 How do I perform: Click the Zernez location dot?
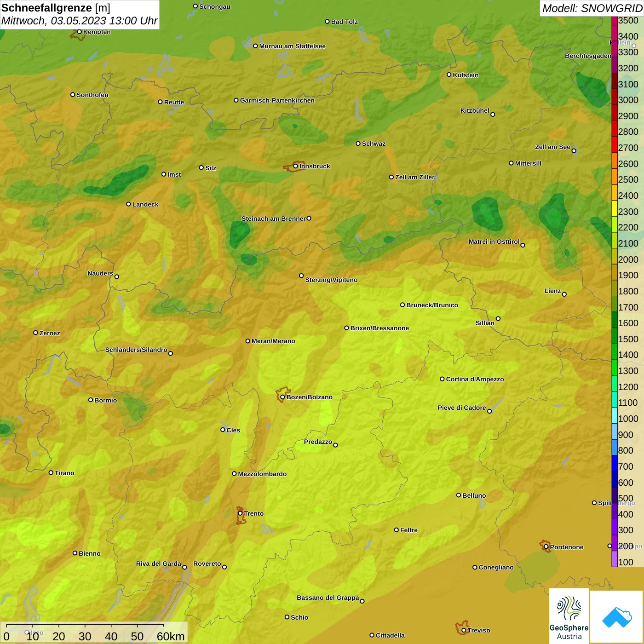click(x=35, y=333)
